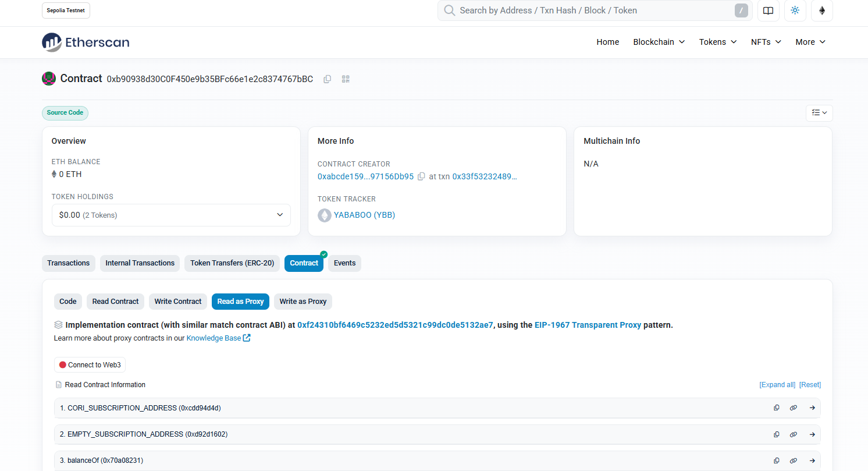This screenshot has height=471, width=868.
Task: Select the Write as Proxy tab
Action: 303,302
